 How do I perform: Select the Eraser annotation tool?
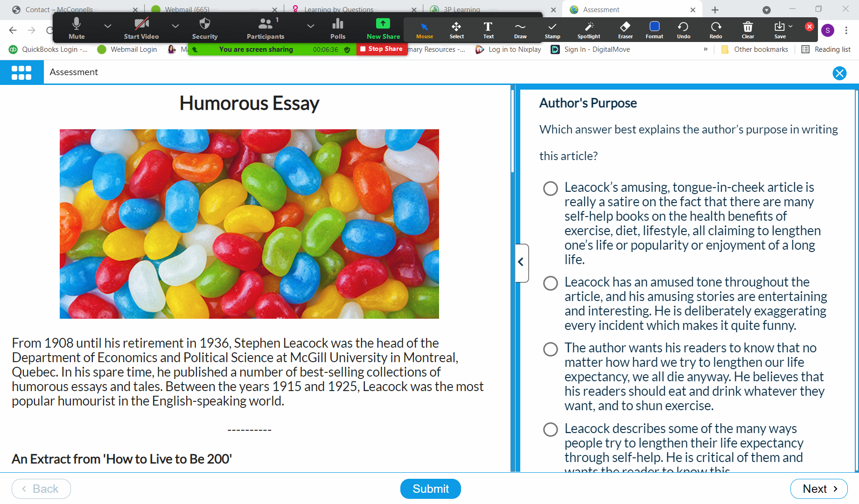pyautogui.click(x=625, y=30)
